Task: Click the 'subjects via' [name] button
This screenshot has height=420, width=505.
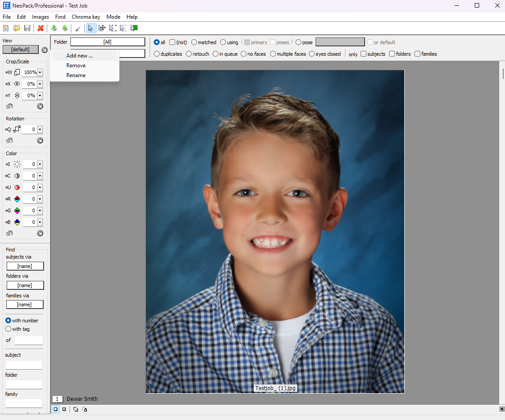Action: point(25,266)
